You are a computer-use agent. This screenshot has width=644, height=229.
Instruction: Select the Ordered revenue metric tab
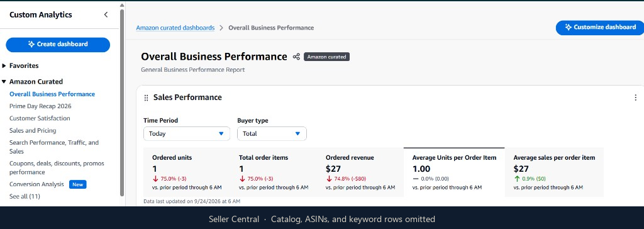click(360, 172)
